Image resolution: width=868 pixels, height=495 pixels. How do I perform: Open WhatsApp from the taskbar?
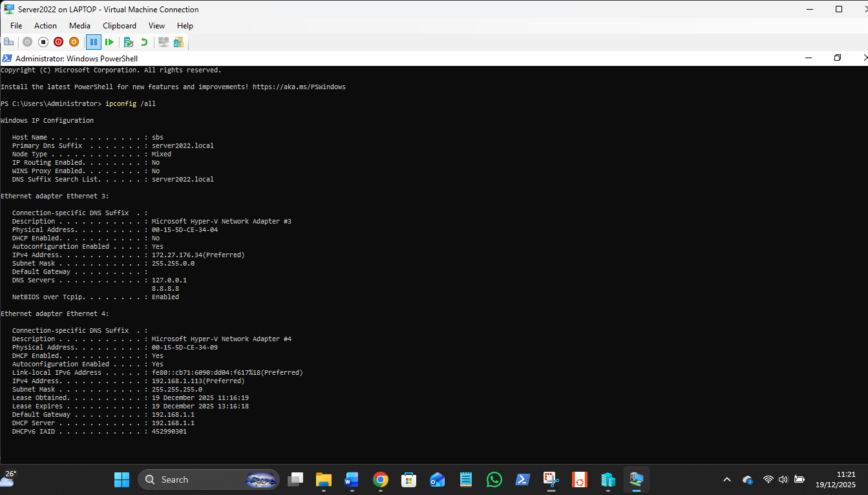[x=494, y=479]
